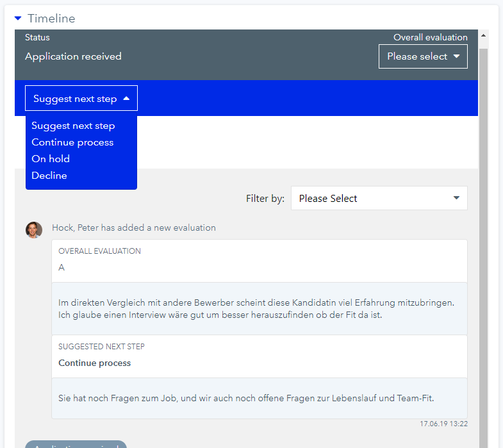Click Hock, Peter has added a new evaluation

point(134,228)
